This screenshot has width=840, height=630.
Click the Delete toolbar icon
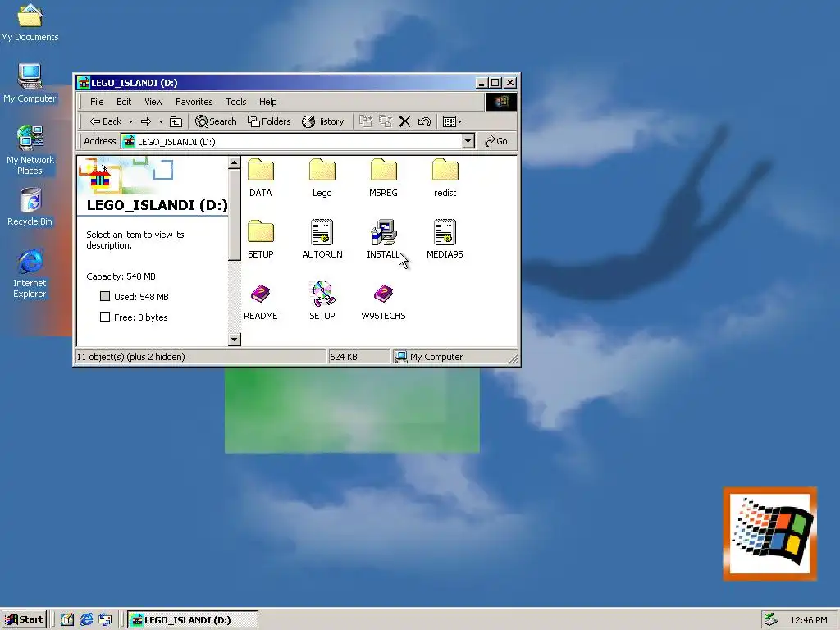click(404, 121)
